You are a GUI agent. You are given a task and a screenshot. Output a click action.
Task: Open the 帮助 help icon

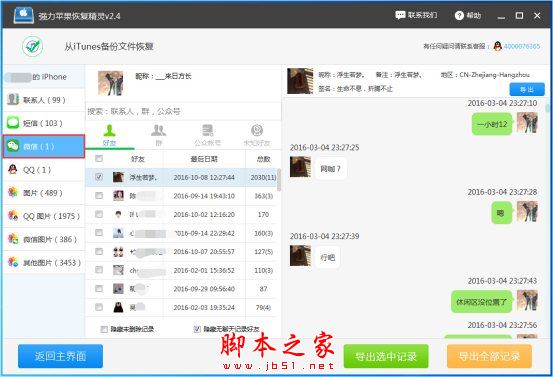(x=459, y=16)
